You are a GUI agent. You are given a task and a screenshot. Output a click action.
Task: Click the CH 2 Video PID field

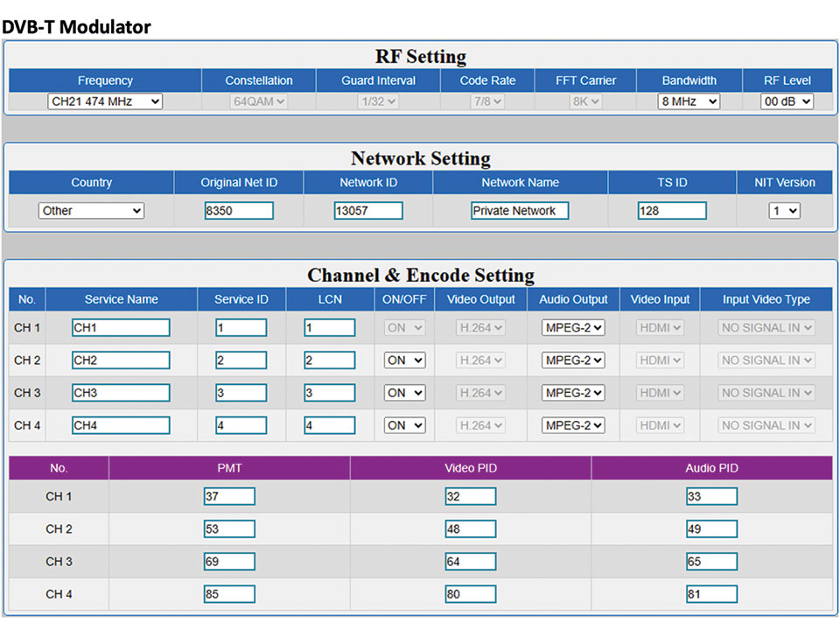(471, 529)
